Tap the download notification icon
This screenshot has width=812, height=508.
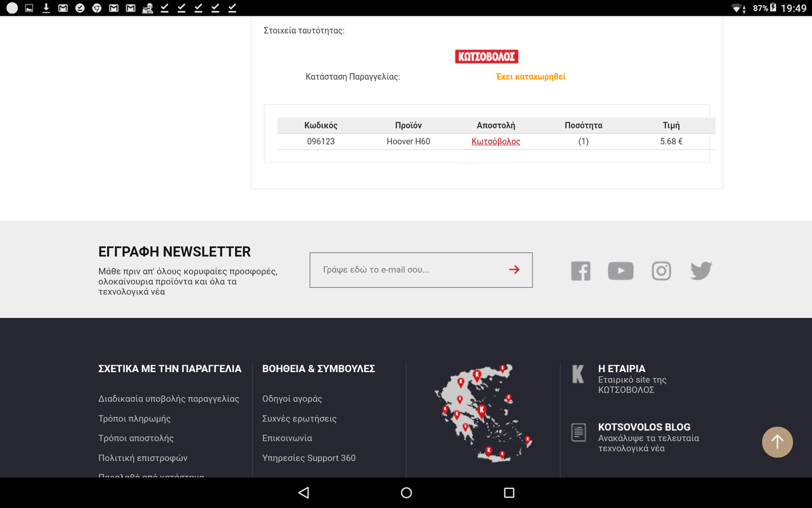[x=46, y=8]
